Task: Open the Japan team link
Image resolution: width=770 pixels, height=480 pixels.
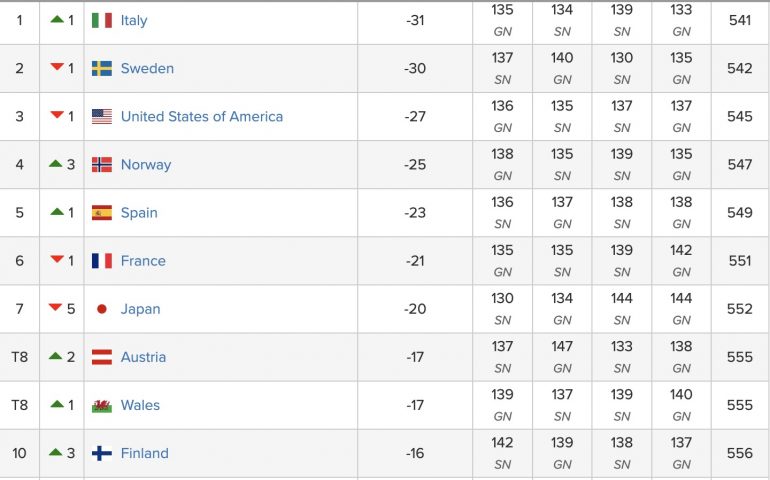Action: tap(140, 309)
